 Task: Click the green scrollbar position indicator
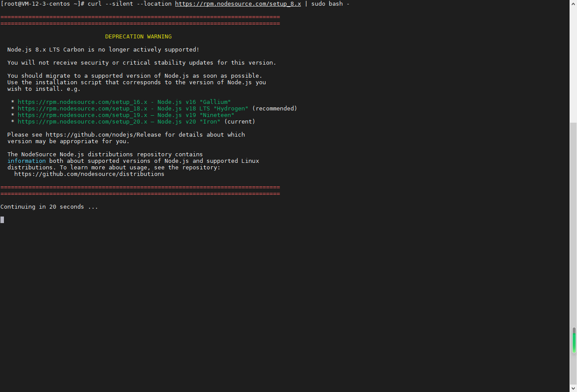[574, 341]
